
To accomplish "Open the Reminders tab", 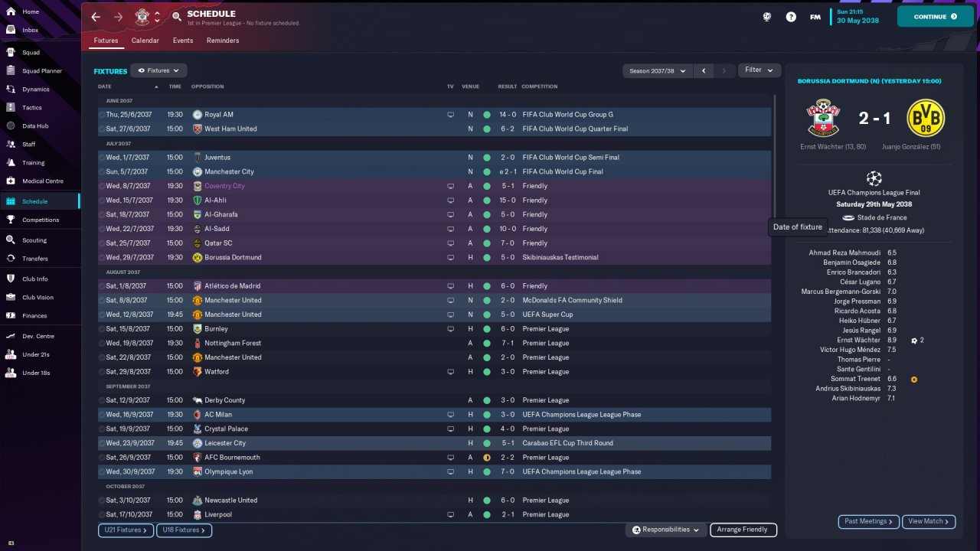I will pyautogui.click(x=223, y=41).
